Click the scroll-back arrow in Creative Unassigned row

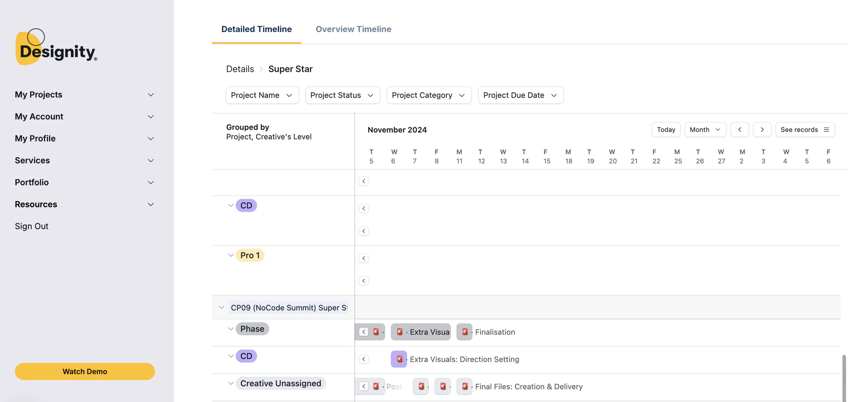(364, 386)
